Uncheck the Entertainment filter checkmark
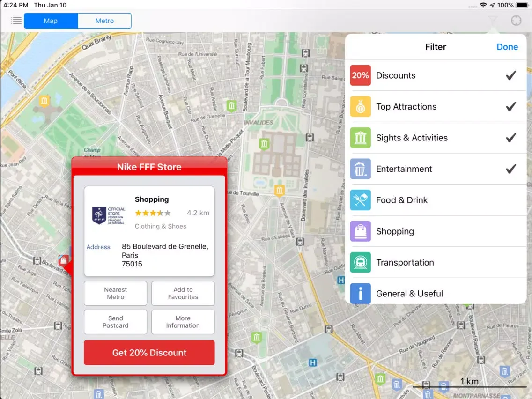532x399 pixels. [511, 169]
